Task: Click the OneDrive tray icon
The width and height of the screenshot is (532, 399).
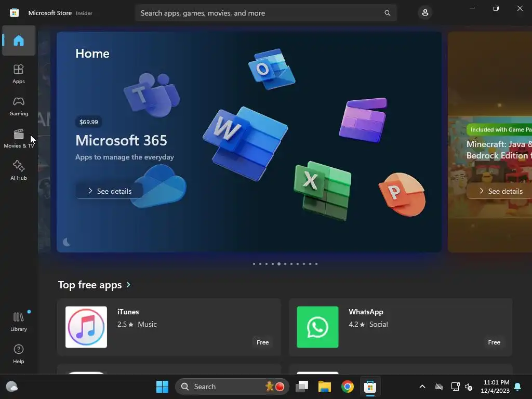Action: [x=439, y=387]
